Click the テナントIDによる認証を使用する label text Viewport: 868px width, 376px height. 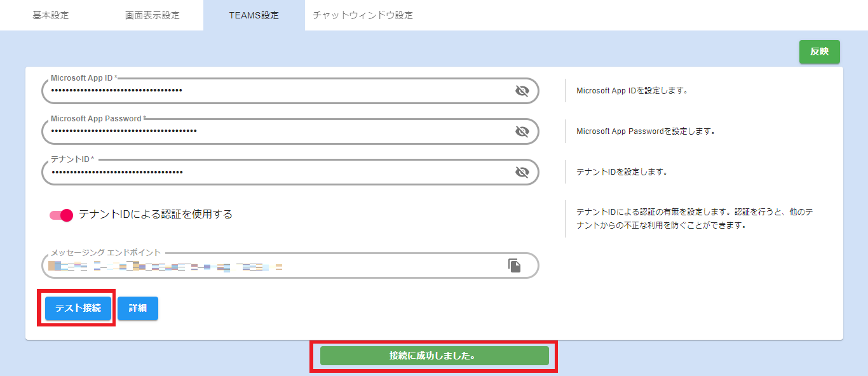(x=156, y=215)
